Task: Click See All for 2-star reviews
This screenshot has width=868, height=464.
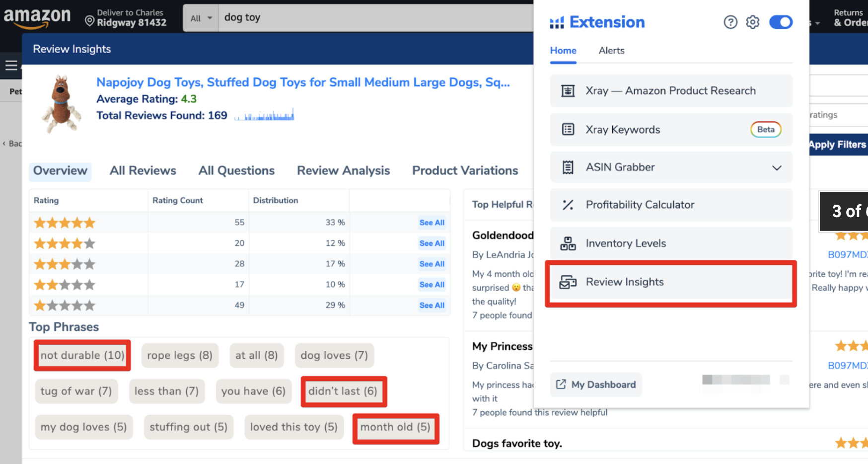Action: 432,285
